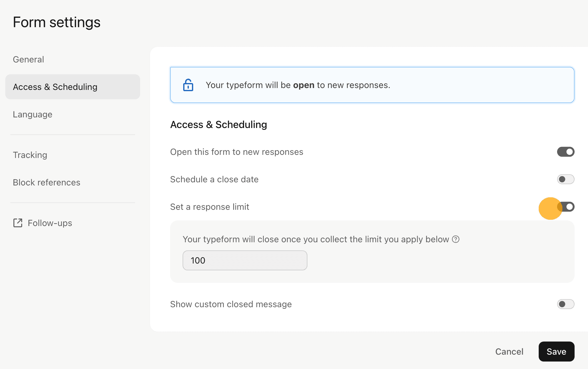588x369 pixels.
Task: Select the Access & Scheduling sidebar tab
Action: [x=55, y=87]
